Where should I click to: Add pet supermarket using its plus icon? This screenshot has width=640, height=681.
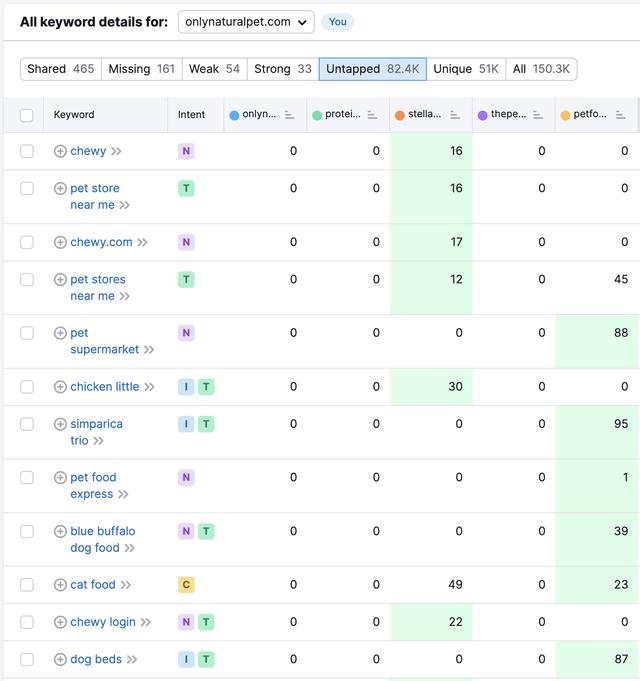[x=60, y=333]
